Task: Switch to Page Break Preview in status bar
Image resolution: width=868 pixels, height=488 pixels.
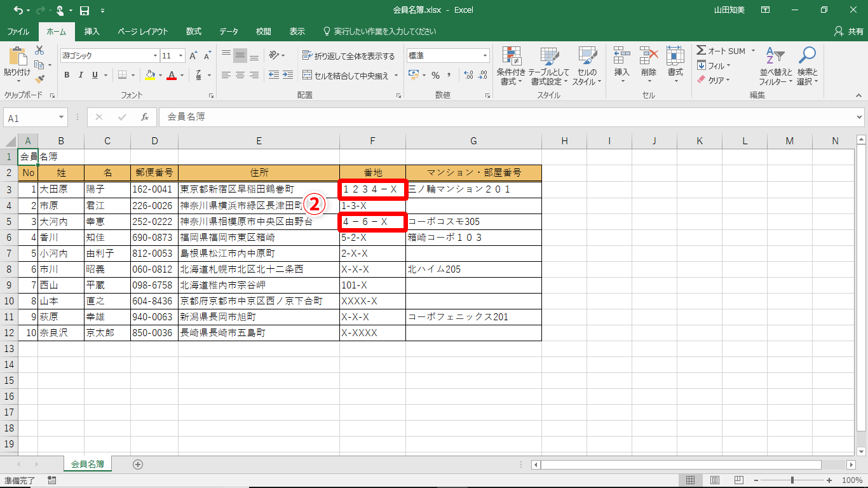Action: pyautogui.click(x=738, y=480)
